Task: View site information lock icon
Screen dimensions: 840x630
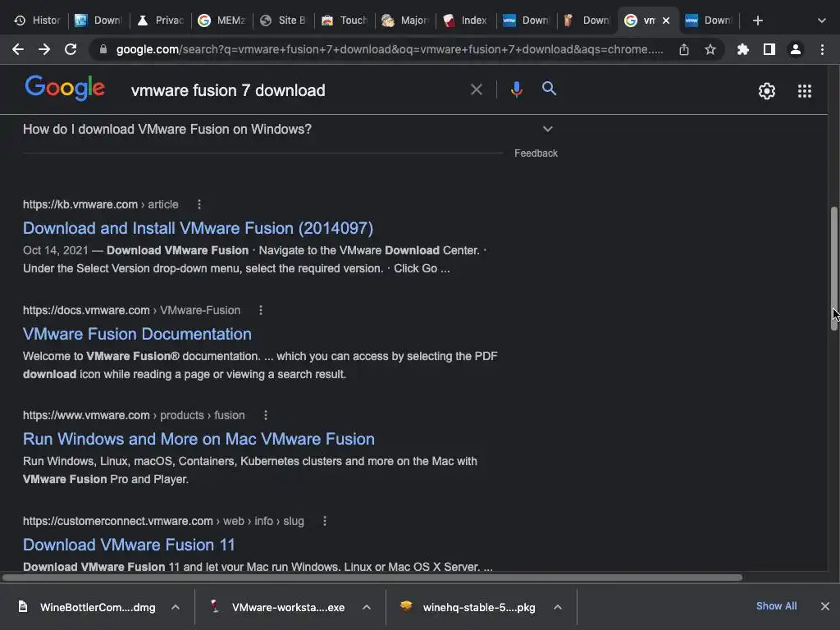Action: [103, 49]
